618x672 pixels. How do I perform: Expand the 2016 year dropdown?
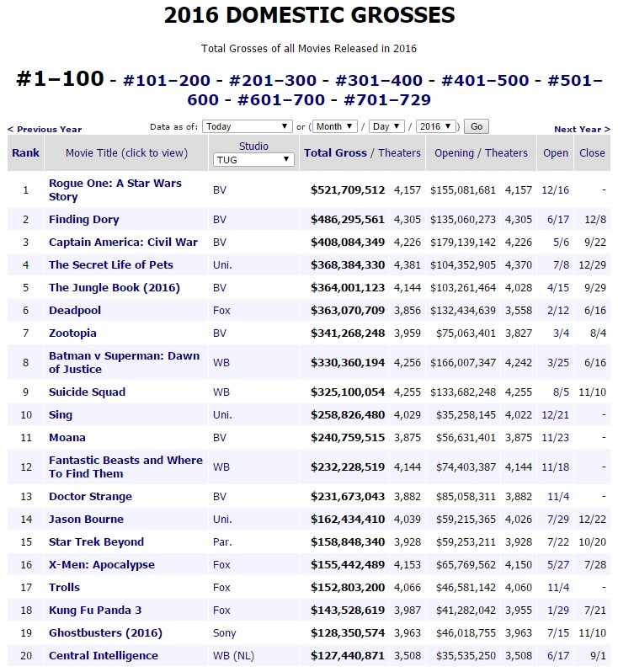click(438, 126)
